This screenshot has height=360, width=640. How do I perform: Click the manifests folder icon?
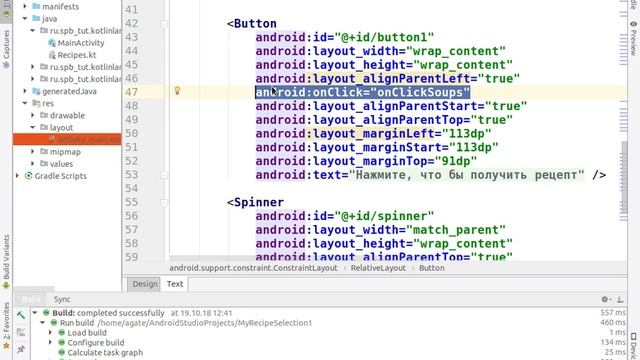36,7
